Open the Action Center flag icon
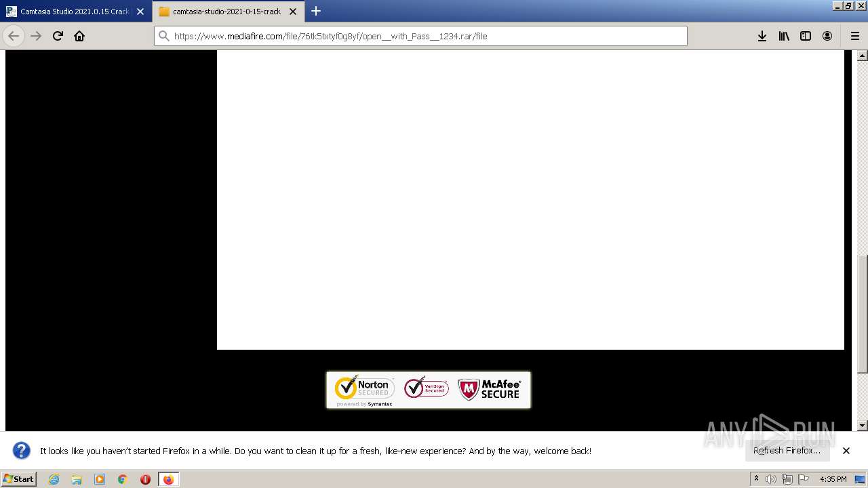 tap(804, 479)
